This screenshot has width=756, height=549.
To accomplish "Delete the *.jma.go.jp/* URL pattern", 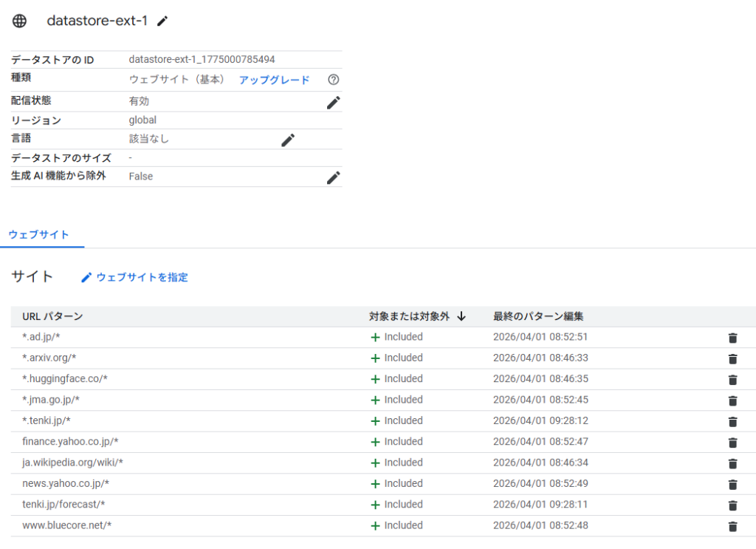I will click(732, 400).
